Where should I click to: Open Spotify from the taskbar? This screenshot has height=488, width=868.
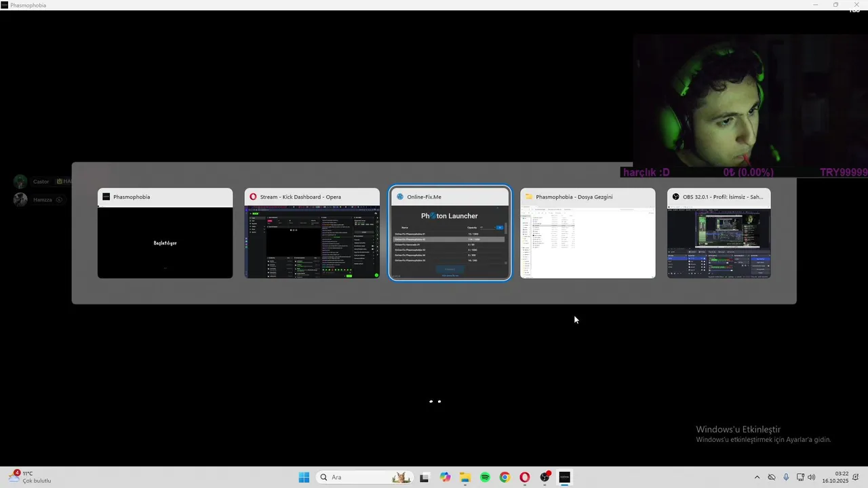coord(485,477)
